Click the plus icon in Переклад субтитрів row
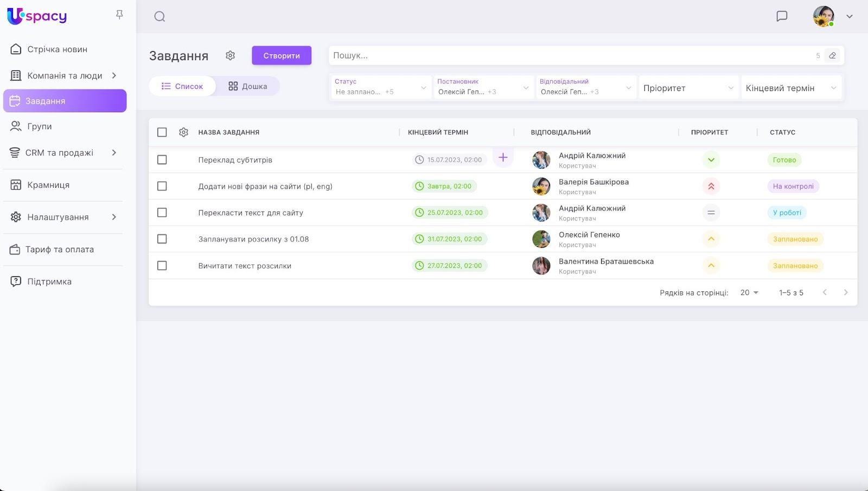 point(503,158)
